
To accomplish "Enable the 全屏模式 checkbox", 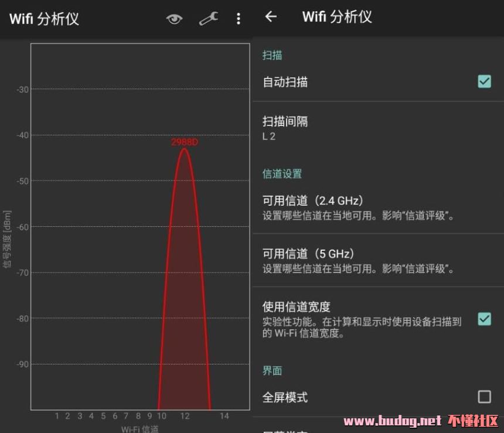I will 484,397.
